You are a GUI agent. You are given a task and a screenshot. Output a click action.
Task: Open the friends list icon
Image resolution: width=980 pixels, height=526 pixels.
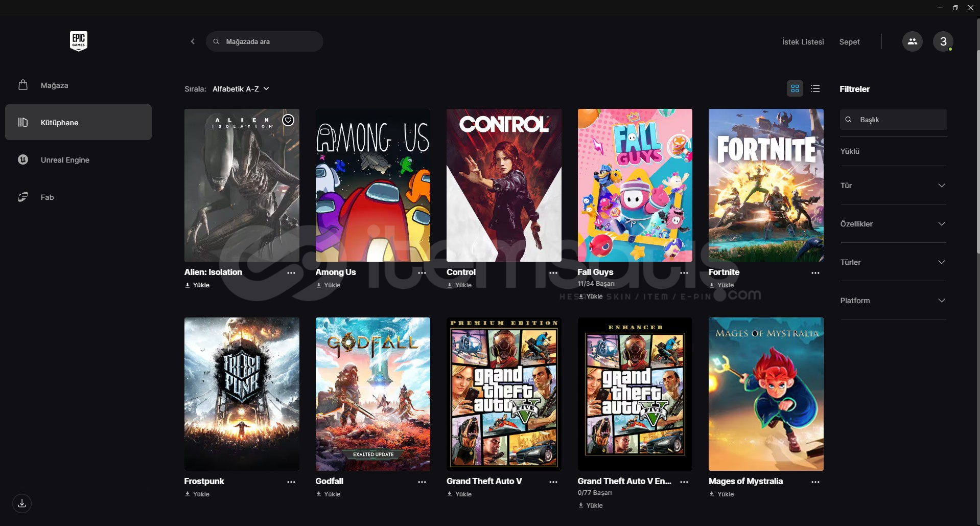[x=912, y=41]
